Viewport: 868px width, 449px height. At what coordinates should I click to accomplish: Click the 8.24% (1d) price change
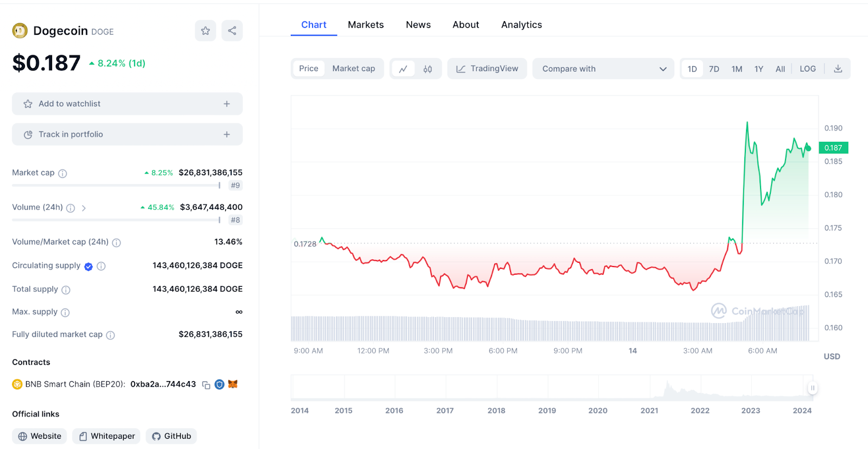pos(117,64)
